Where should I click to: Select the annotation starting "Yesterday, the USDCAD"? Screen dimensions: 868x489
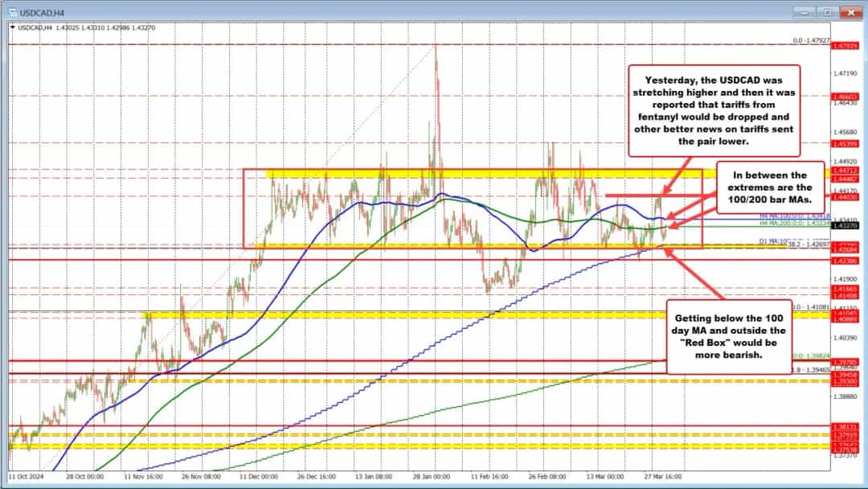pyautogui.click(x=714, y=110)
